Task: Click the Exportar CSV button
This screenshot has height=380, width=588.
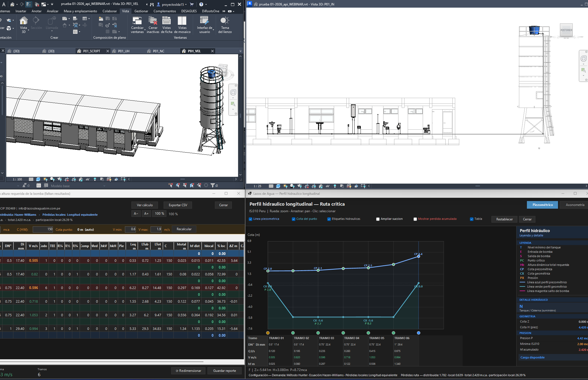Action: 178,205
